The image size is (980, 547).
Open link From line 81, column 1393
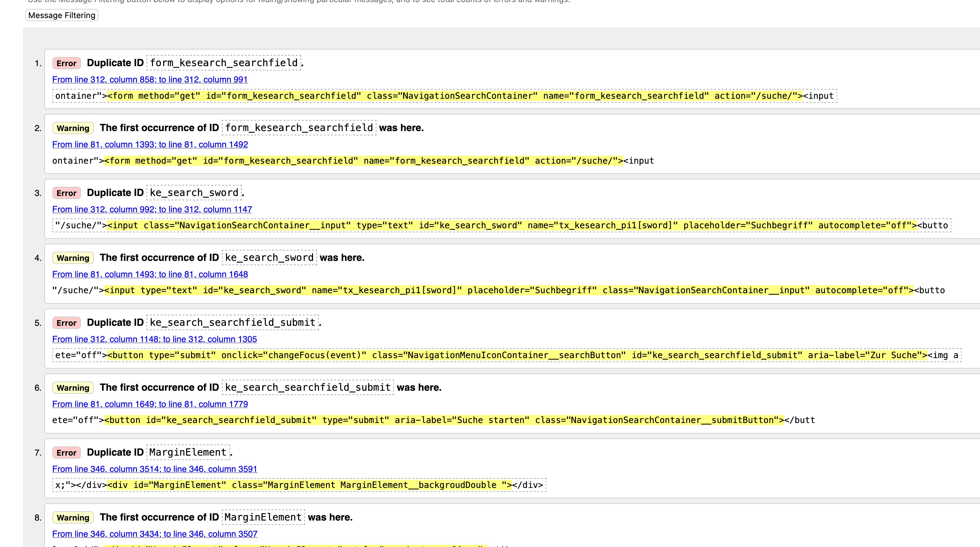(150, 145)
